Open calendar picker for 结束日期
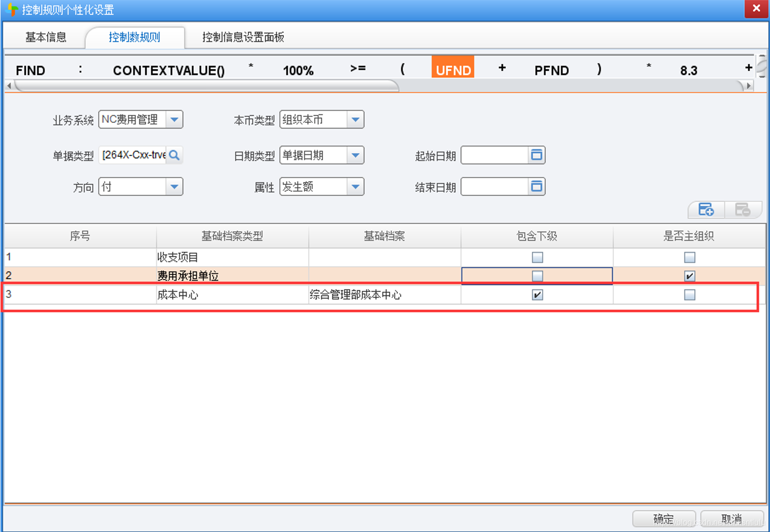Image resolution: width=770 pixels, height=532 pixels. (x=536, y=187)
